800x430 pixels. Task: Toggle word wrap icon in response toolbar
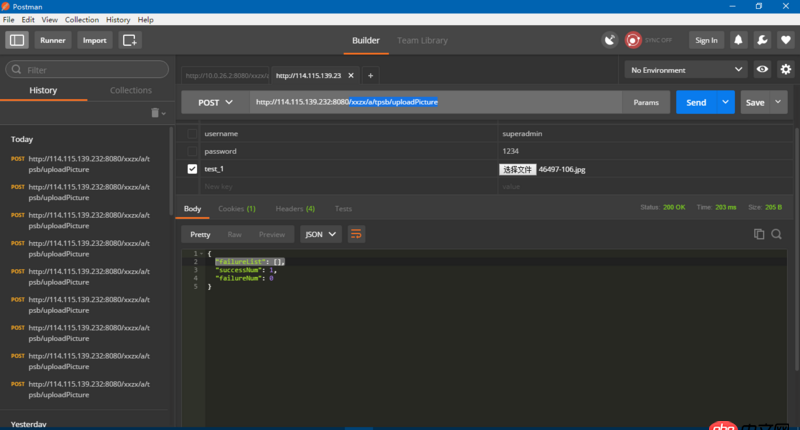tap(356, 234)
